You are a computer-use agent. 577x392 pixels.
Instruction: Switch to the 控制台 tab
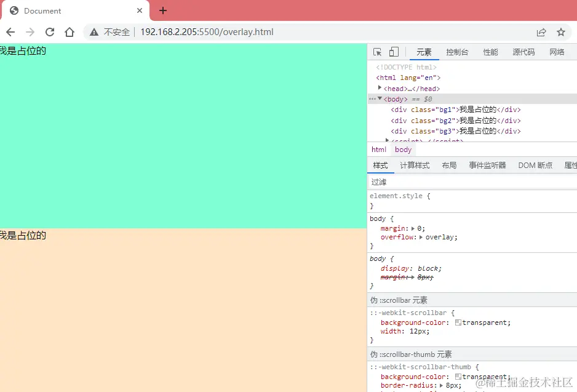click(458, 52)
